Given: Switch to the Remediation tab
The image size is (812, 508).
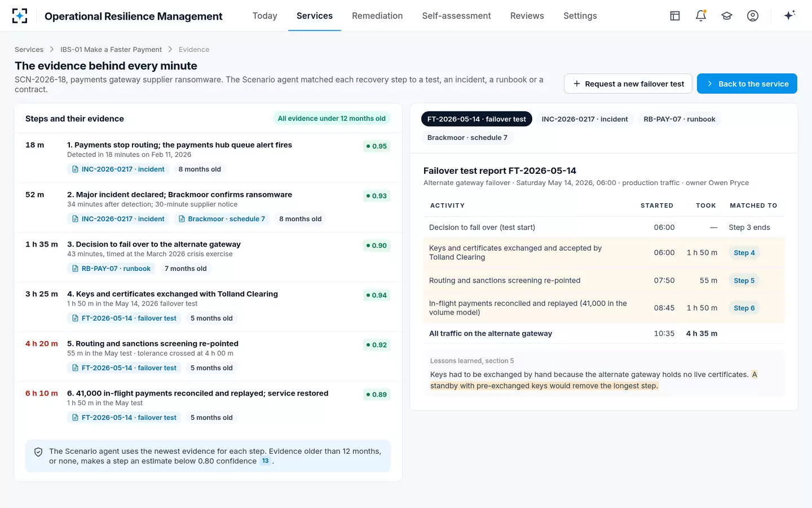Looking at the screenshot, I should pos(377,16).
